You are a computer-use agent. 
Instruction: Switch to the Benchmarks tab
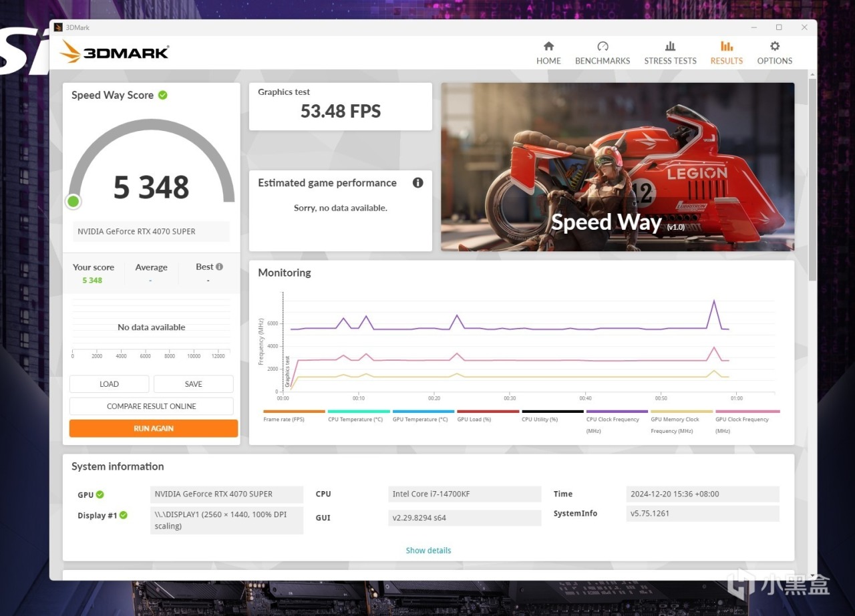point(603,53)
